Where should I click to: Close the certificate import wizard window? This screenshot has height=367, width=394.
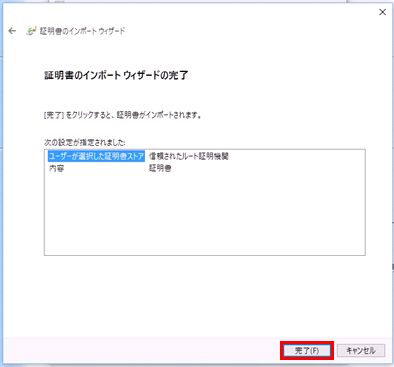(x=382, y=12)
